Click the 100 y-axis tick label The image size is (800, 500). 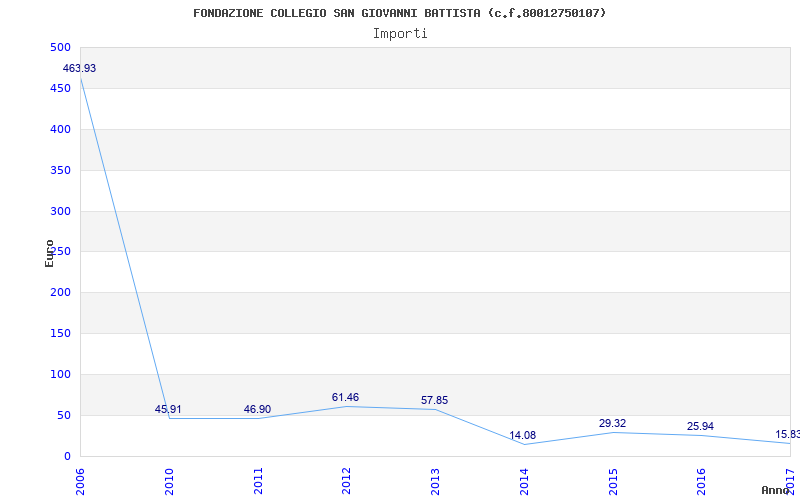tap(60, 374)
